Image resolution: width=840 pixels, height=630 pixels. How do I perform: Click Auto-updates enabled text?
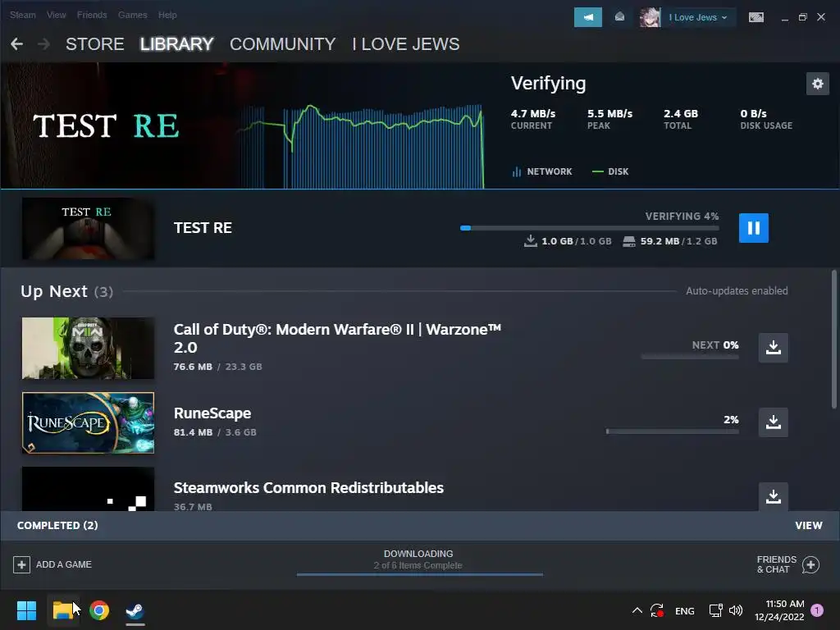(x=737, y=291)
